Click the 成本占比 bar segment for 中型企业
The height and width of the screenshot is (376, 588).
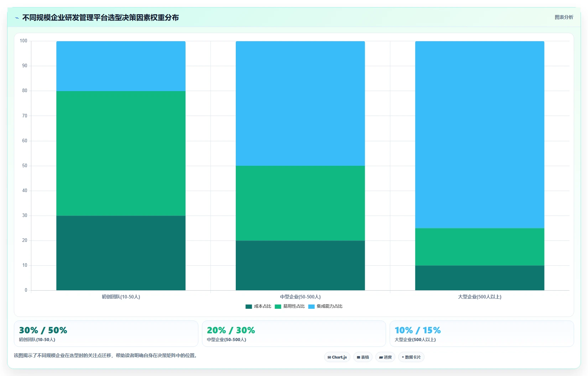(300, 265)
